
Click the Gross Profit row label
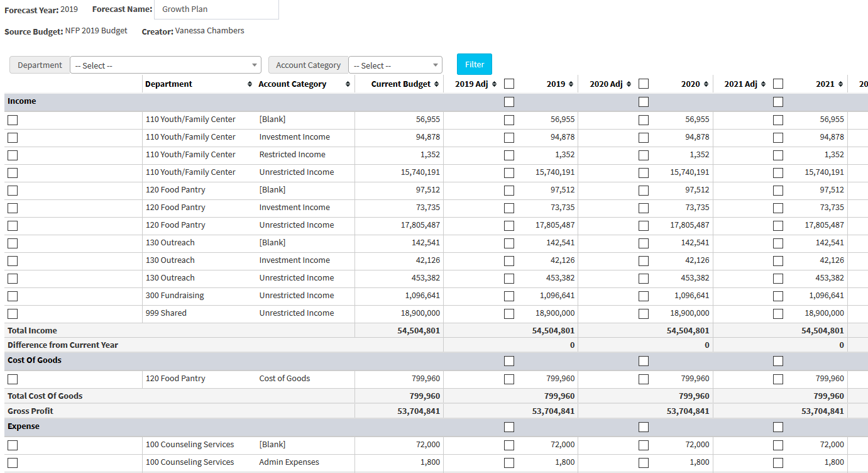point(30,411)
